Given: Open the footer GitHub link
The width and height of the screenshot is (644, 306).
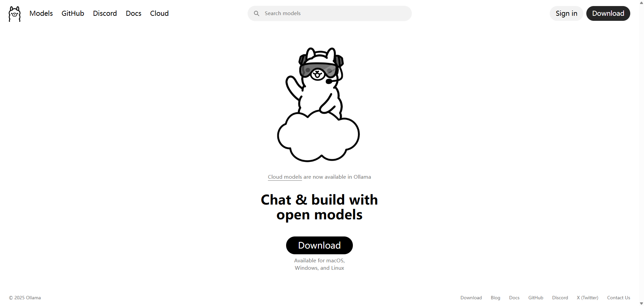Looking at the screenshot, I should [536, 298].
